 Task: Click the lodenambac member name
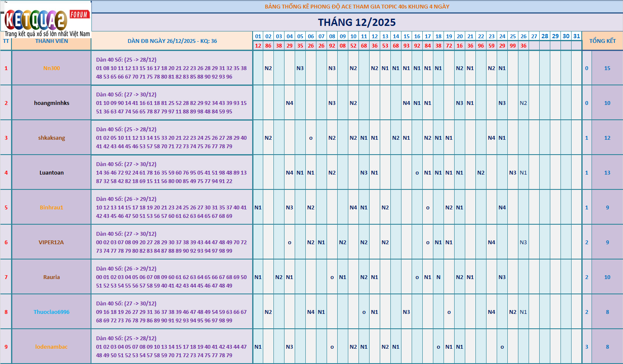(51, 347)
